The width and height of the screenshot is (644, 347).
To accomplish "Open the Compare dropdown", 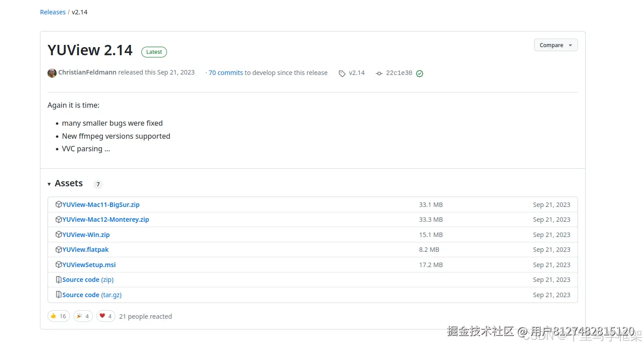I will (x=556, y=45).
